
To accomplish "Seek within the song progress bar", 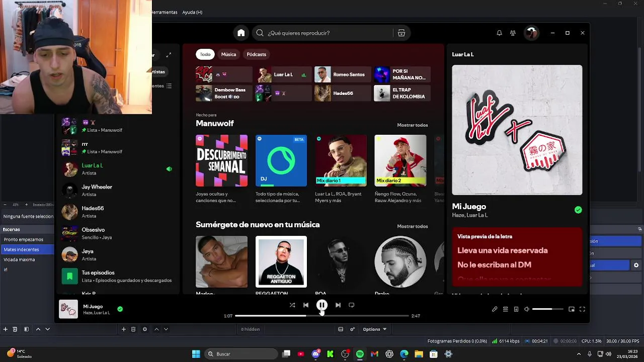I will click(x=322, y=316).
